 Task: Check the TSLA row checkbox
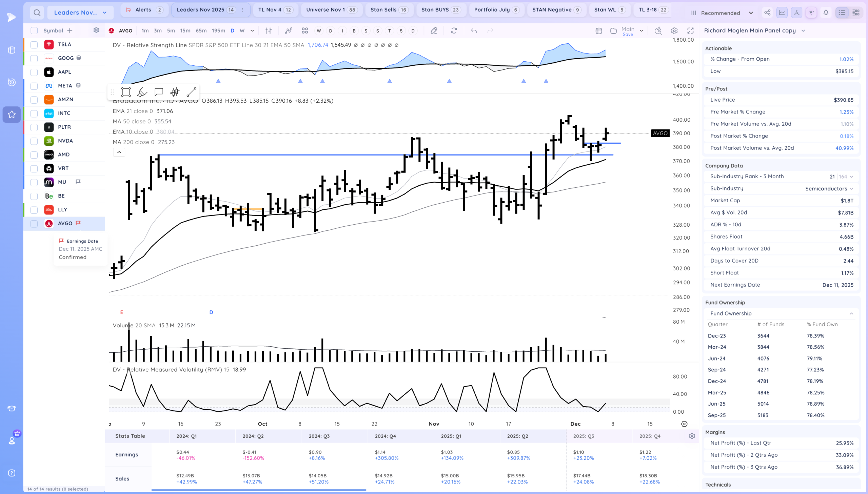click(x=34, y=44)
